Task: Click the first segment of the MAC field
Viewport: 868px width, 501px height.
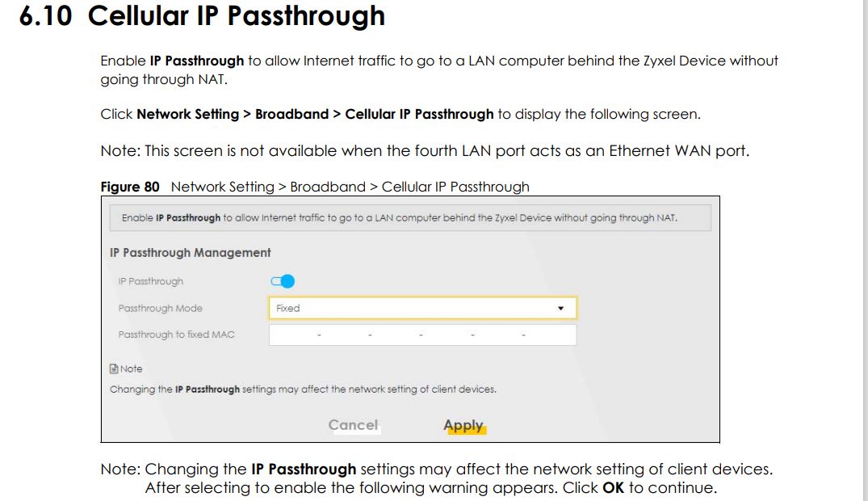Action: pyautogui.click(x=294, y=335)
